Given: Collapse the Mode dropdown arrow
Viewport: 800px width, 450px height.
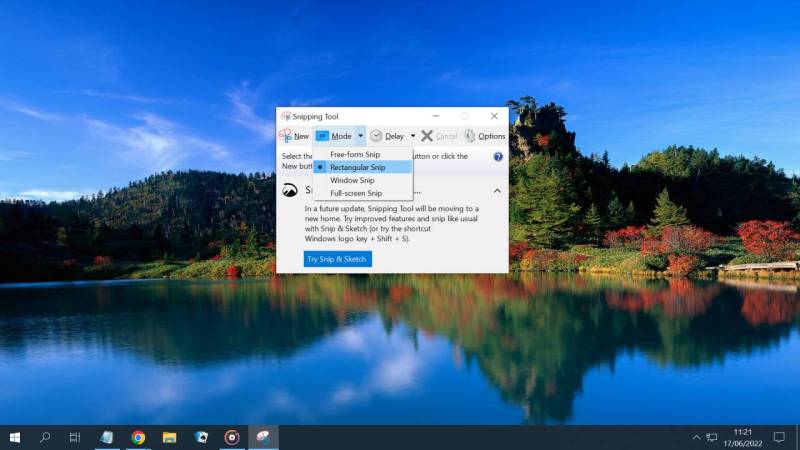Looking at the screenshot, I should coord(360,136).
